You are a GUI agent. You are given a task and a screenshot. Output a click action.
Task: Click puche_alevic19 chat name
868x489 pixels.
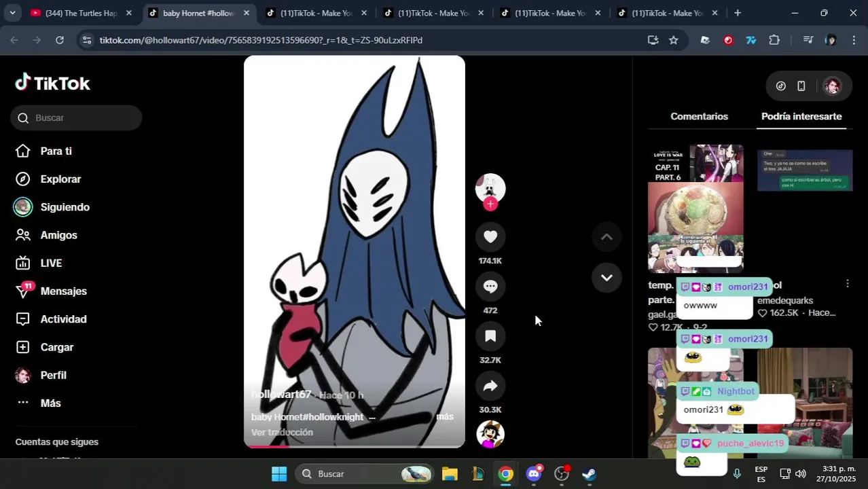coord(751,443)
